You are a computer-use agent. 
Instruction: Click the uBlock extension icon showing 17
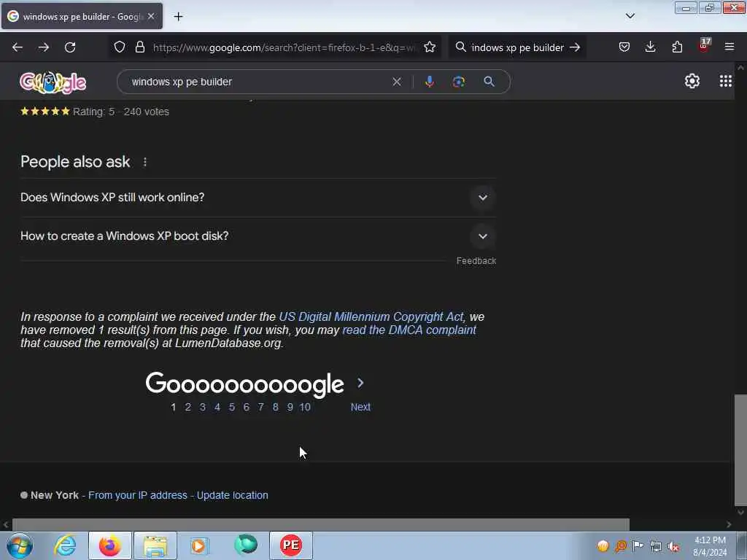coord(704,46)
